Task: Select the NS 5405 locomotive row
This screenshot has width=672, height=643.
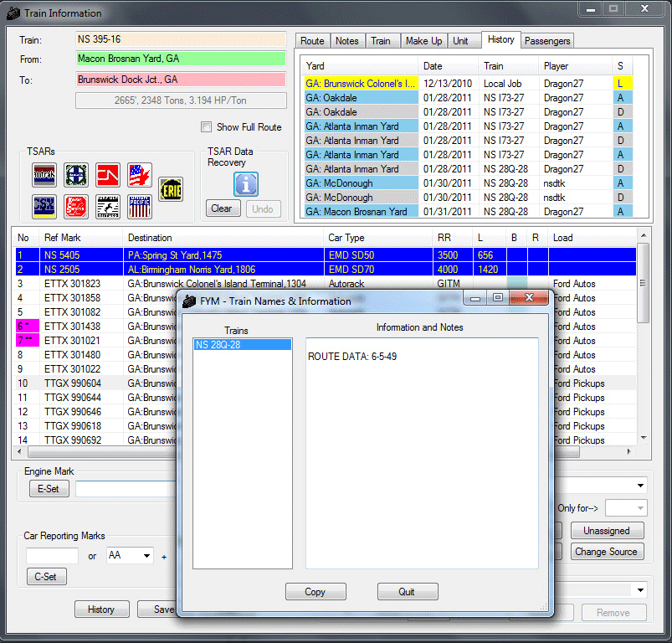Action: [326, 255]
